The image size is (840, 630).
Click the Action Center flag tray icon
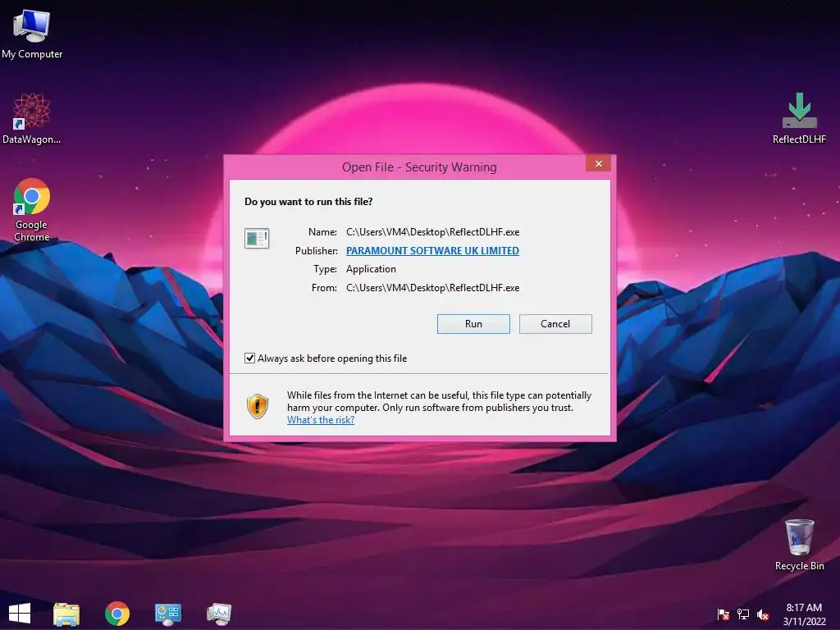723,614
